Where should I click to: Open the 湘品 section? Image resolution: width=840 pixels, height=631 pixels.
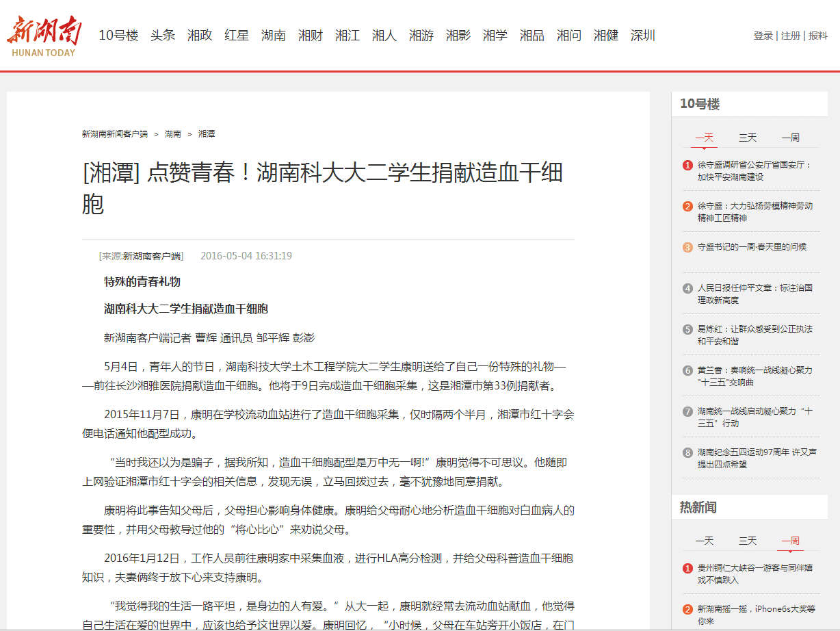pyautogui.click(x=532, y=36)
